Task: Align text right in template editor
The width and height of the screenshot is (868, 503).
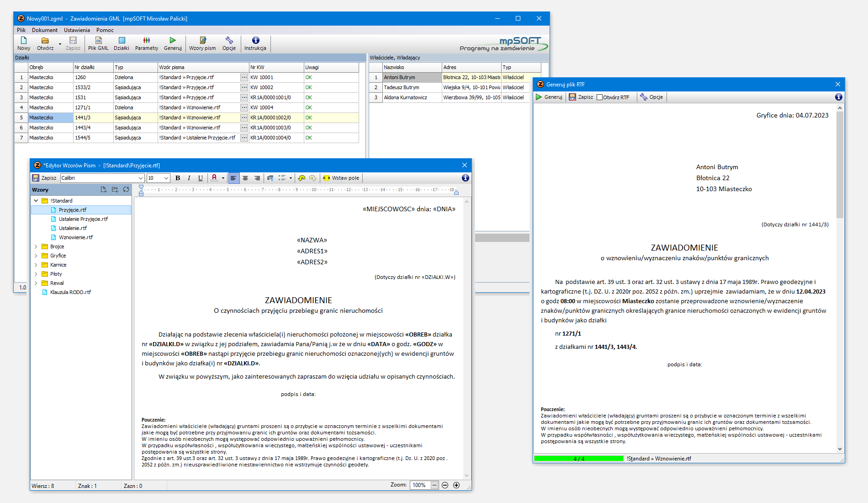Action: tap(257, 178)
